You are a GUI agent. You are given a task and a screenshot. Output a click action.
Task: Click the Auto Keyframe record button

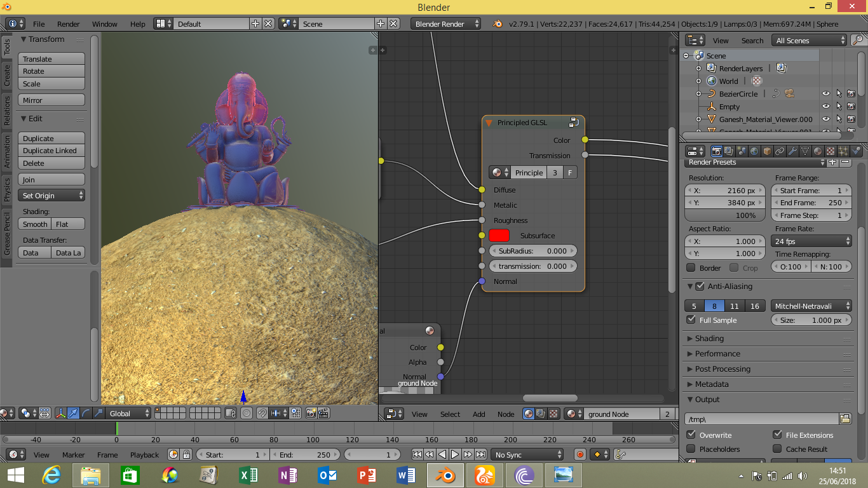coord(580,454)
